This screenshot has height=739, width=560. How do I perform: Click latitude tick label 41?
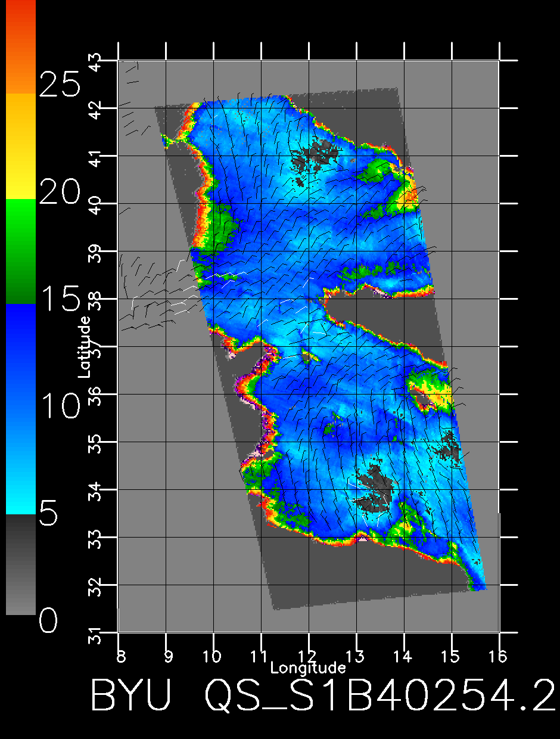(x=95, y=158)
